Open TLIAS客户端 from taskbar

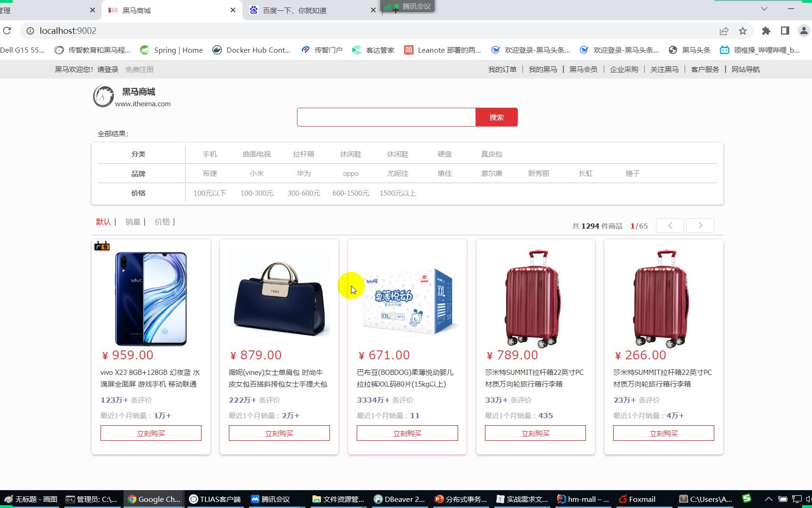tap(215, 499)
